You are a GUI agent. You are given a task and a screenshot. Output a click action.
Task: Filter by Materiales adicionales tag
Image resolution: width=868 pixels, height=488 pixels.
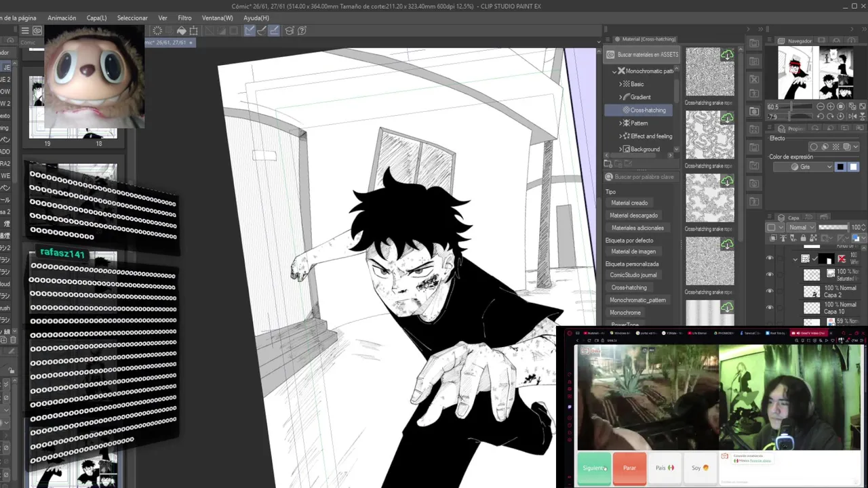coord(637,228)
